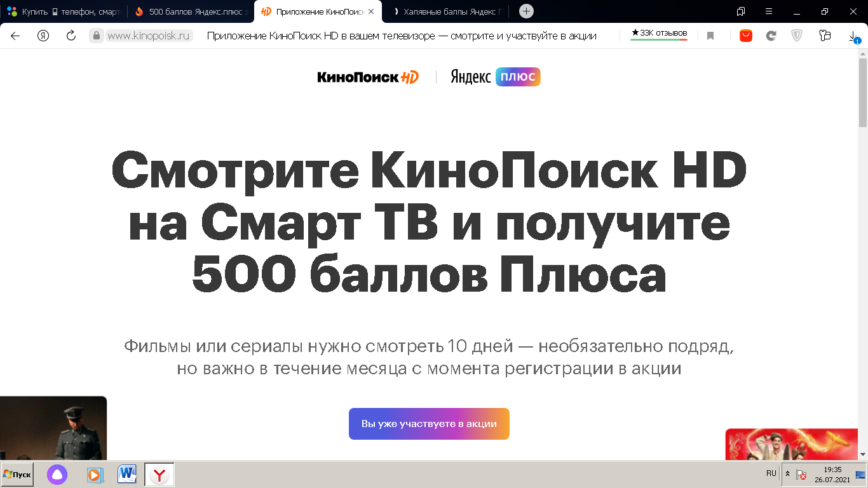Open the media player taskbar icon

click(x=94, y=475)
